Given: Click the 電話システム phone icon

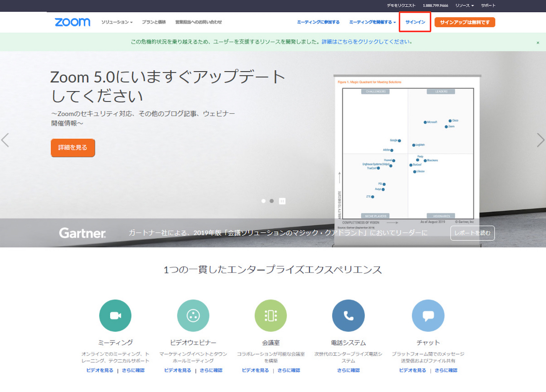Looking at the screenshot, I should [x=348, y=316].
